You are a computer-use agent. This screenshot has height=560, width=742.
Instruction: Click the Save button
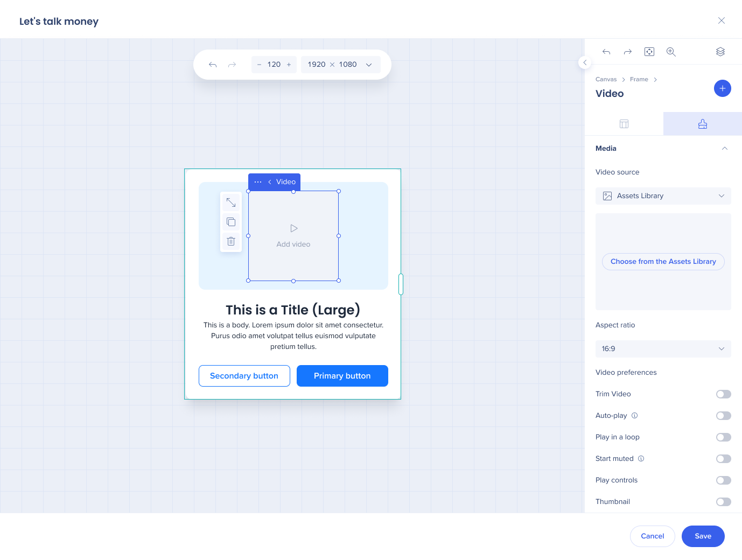coord(703,536)
